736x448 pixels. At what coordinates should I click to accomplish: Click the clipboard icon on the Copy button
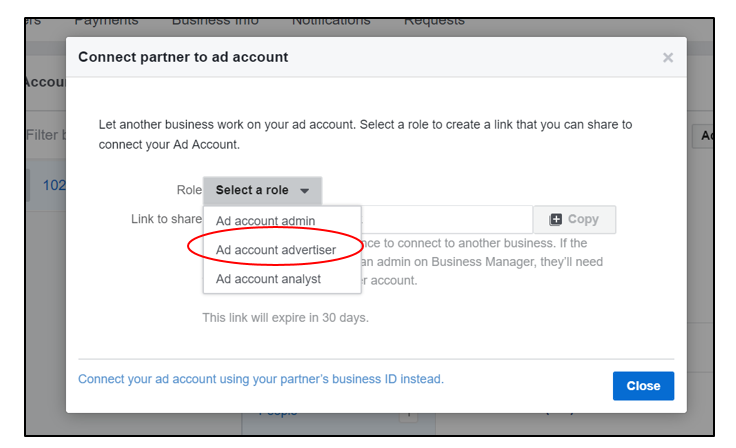tap(556, 219)
